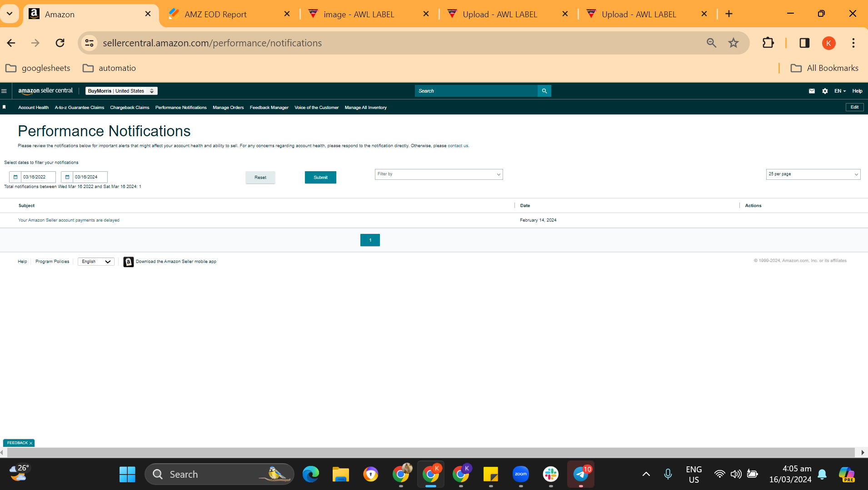
Task: Click the Reset button
Action: [260, 178]
